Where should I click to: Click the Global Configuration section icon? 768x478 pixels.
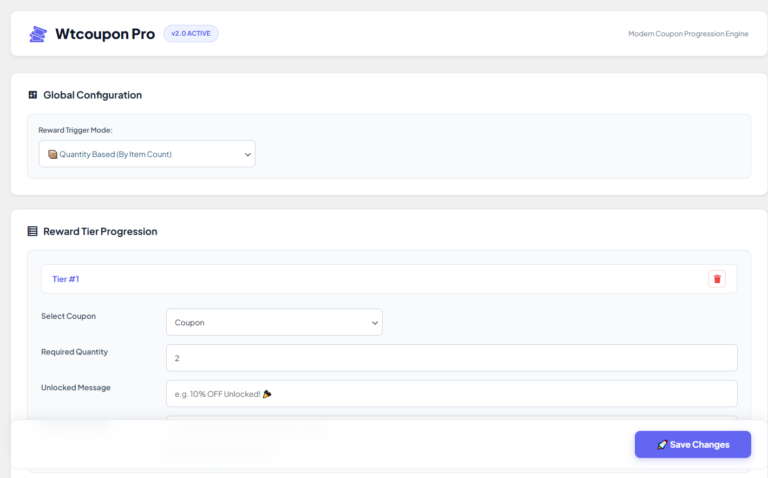coord(32,95)
